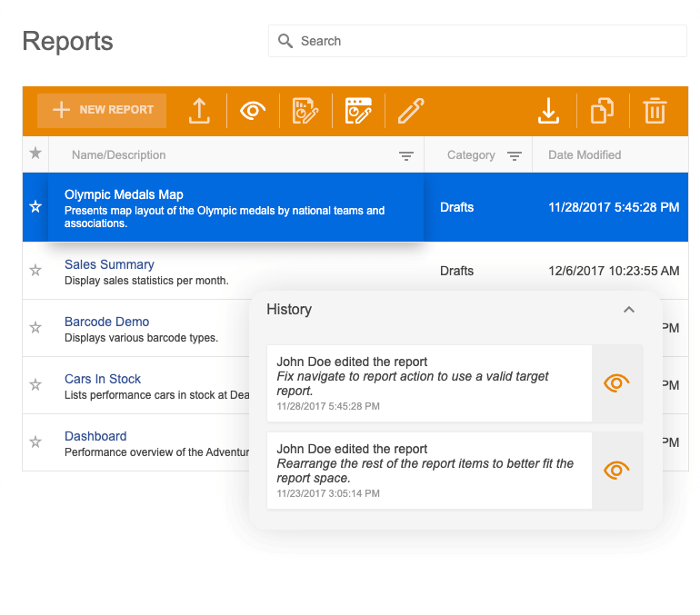The image size is (700, 615).
Task: Click the favorites star column header
Action: pyautogui.click(x=35, y=154)
